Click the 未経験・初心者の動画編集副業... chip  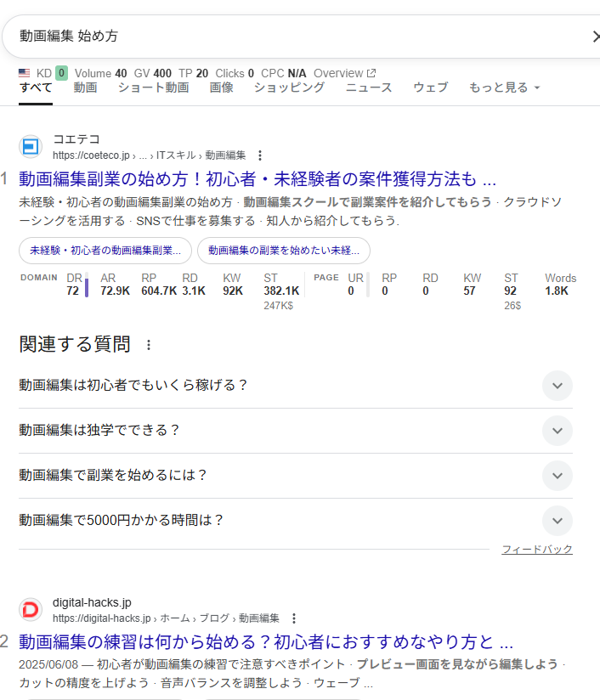tap(105, 251)
